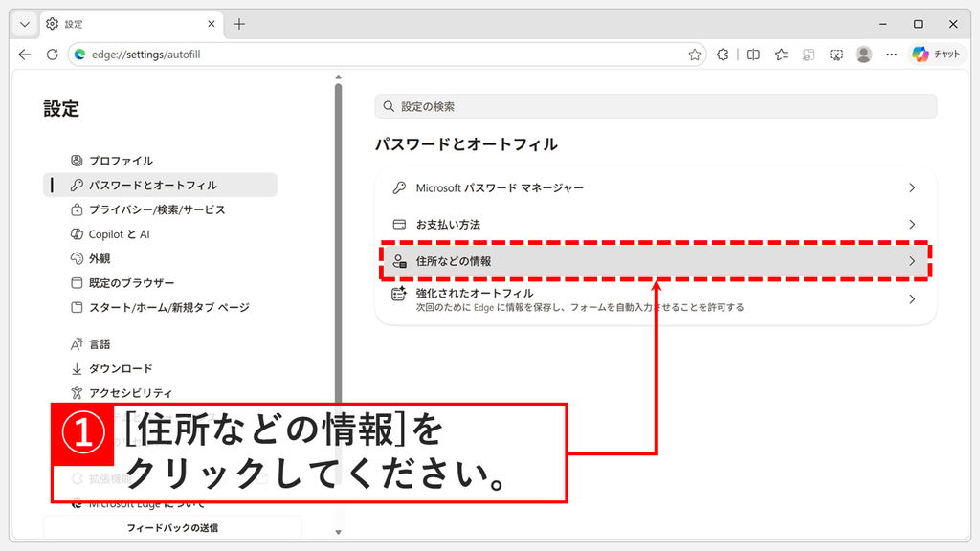The height and width of the screenshot is (551, 980).
Task: Open the Favorites list icon
Action: point(781,55)
